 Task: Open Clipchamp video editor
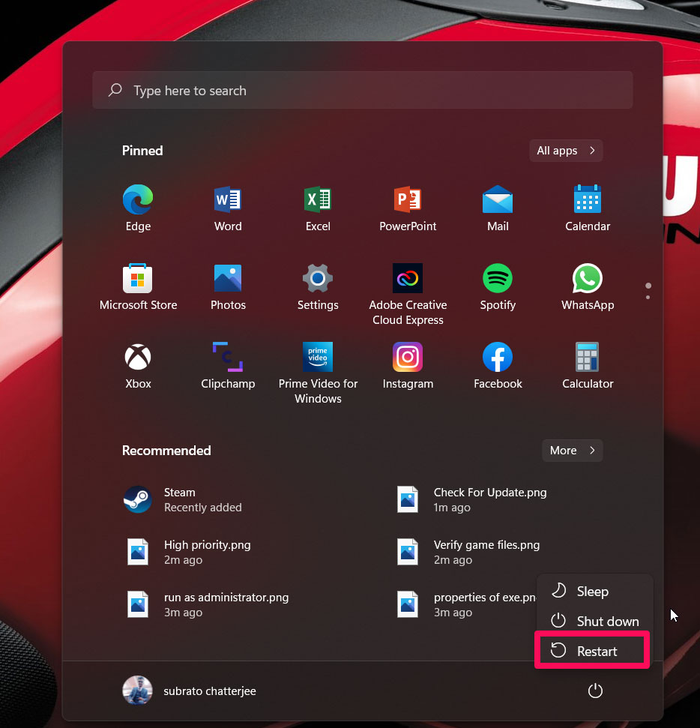pos(228,366)
